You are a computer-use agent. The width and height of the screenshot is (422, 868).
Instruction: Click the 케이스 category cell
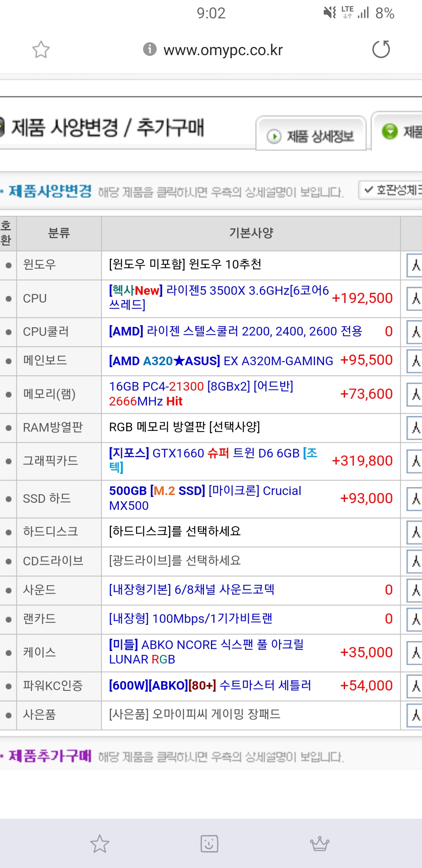tap(59, 653)
